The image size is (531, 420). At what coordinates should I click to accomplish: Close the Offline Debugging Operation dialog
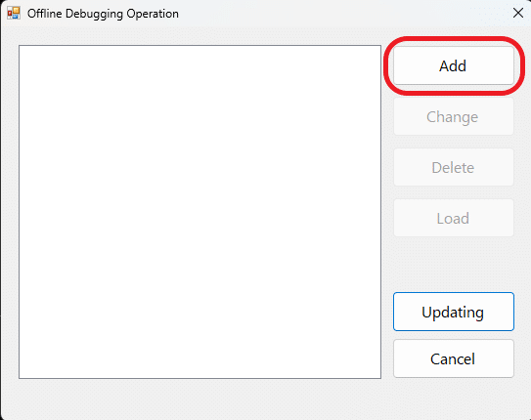click(x=517, y=14)
